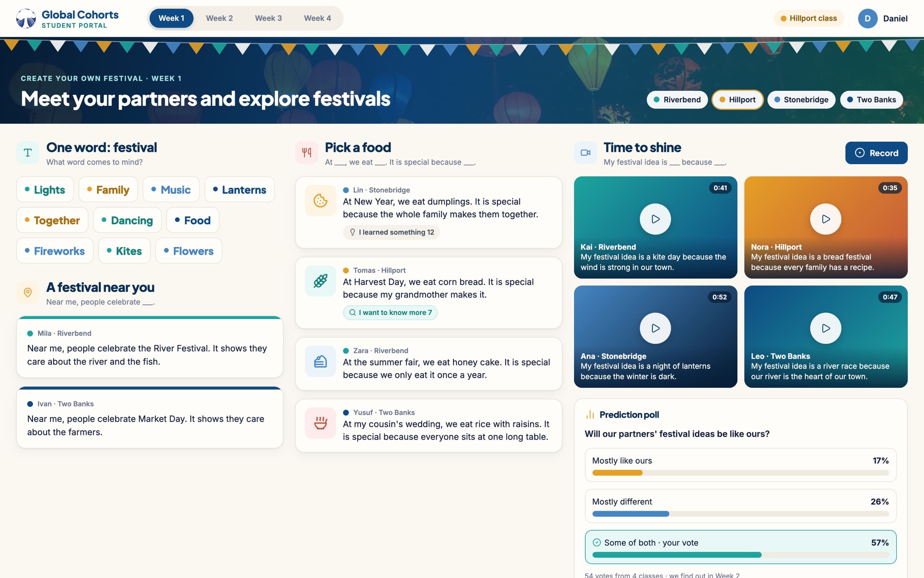
Task: Toggle the Stonebridge class filter chip
Action: [x=801, y=100]
